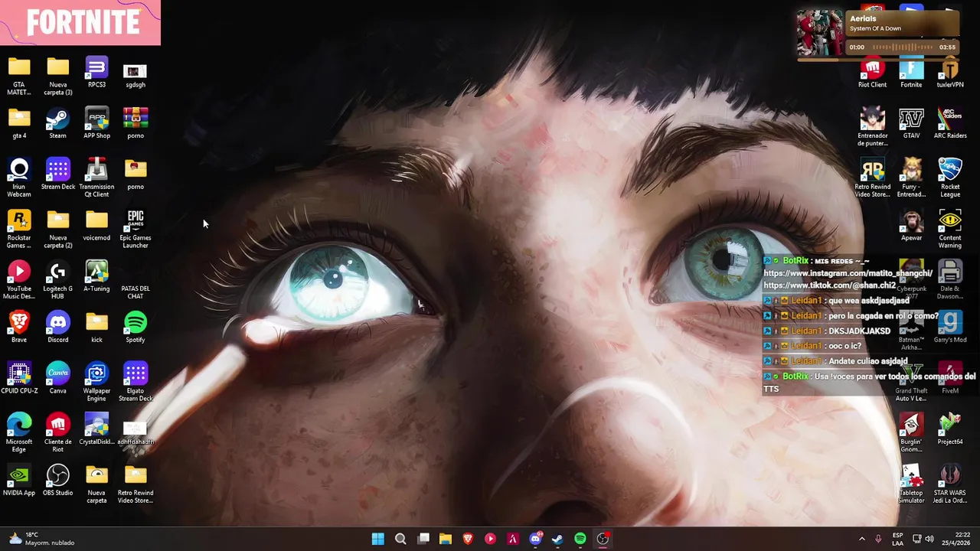Open Task View in taskbar
Viewport: 980px width, 551px height.
coord(423,539)
